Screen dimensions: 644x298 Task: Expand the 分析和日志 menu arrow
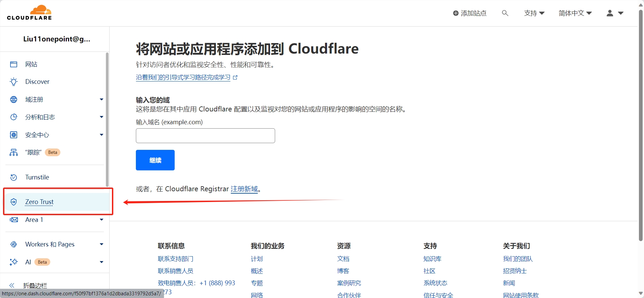[x=101, y=117]
